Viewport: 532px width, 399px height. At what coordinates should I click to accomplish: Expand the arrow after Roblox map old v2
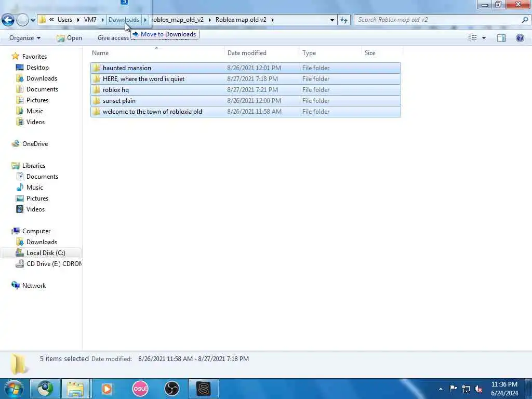272,20
